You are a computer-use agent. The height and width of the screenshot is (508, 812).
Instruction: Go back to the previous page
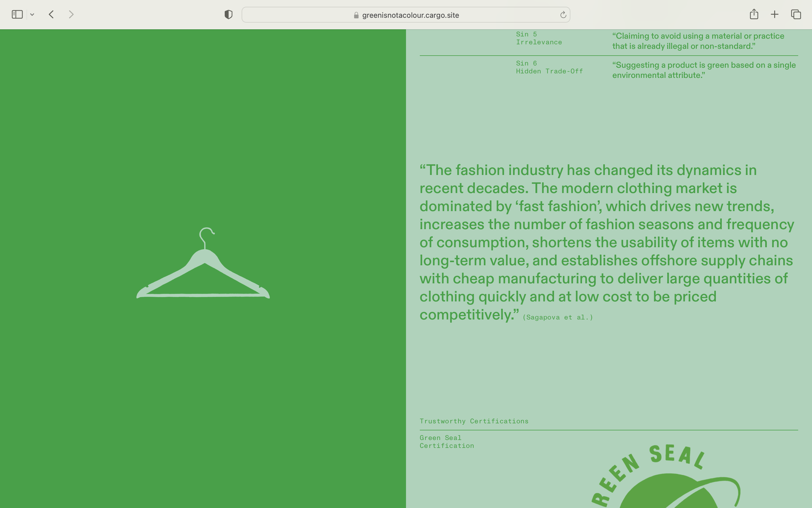point(51,14)
